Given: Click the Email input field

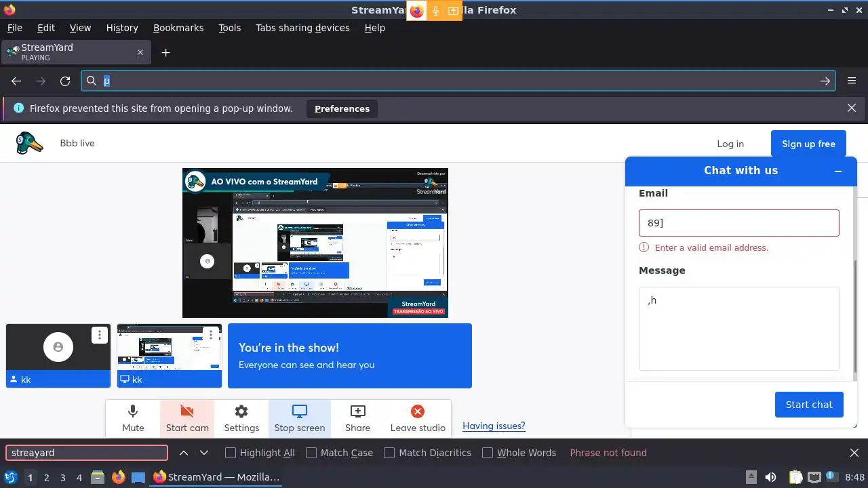Looking at the screenshot, I should pyautogui.click(x=738, y=223).
